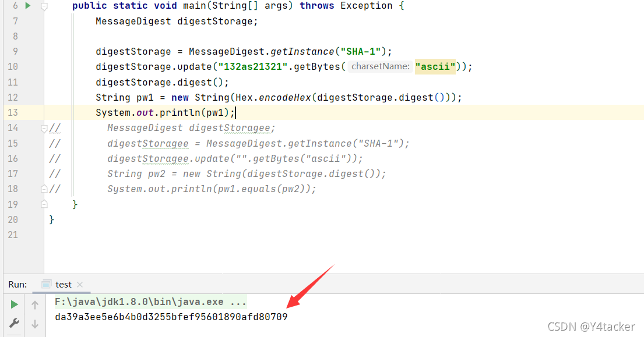Viewport: 644px width, 337px height.
Task: Click the "SHA-1" string on line 9
Action: click(361, 52)
